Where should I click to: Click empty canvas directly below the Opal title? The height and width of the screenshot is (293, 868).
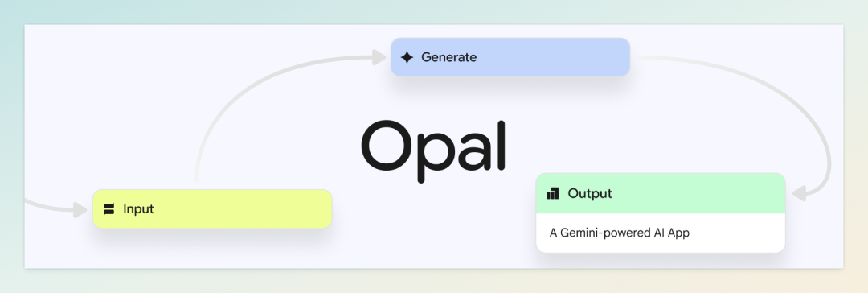433,222
